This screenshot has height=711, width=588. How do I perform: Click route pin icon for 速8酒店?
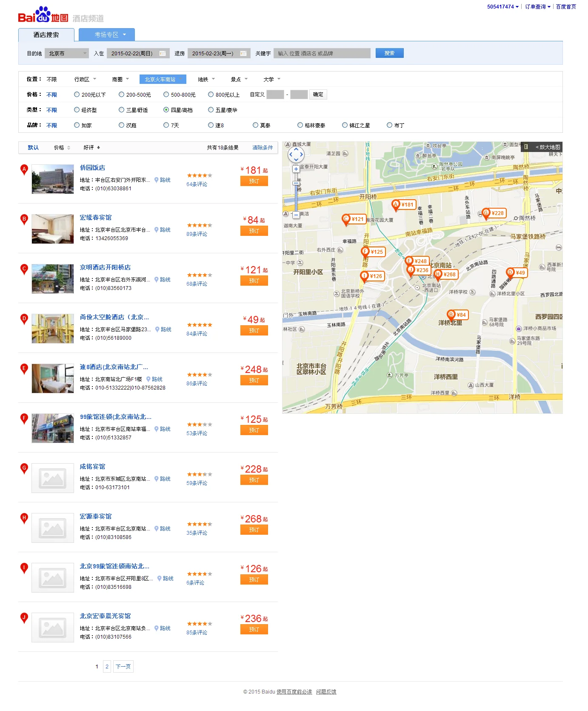point(148,379)
